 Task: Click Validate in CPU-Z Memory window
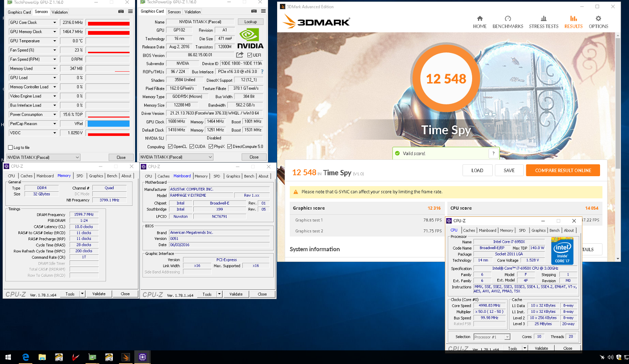pos(99,294)
